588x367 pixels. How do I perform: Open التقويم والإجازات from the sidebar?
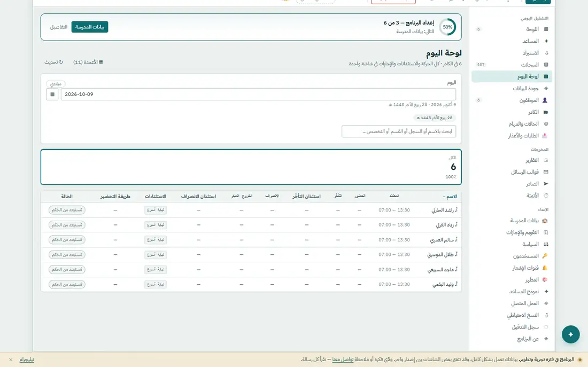511,232
